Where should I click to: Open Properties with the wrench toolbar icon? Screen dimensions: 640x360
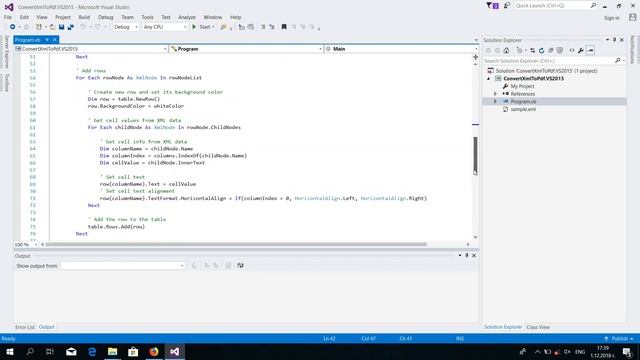coord(581,51)
